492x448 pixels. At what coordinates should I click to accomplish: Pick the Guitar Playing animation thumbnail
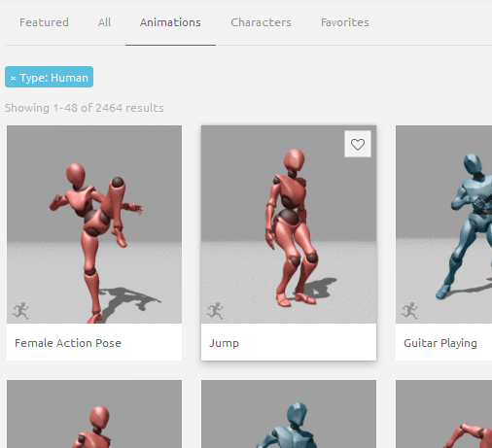(443, 224)
